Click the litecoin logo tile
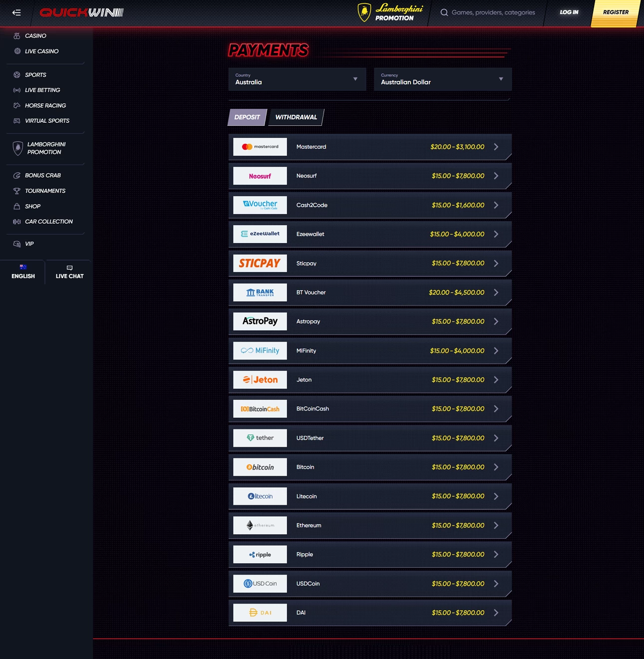The image size is (644, 659). coord(260,496)
